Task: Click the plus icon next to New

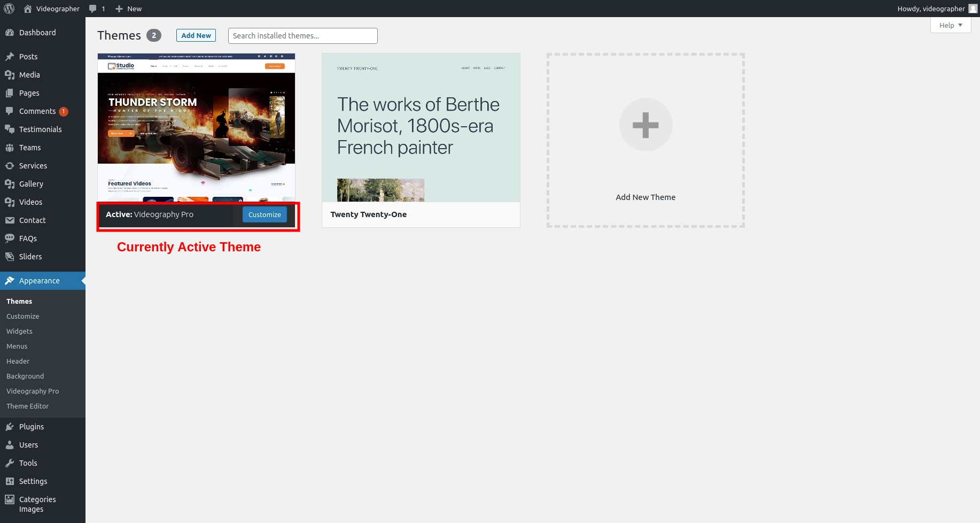Action: pos(119,9)
